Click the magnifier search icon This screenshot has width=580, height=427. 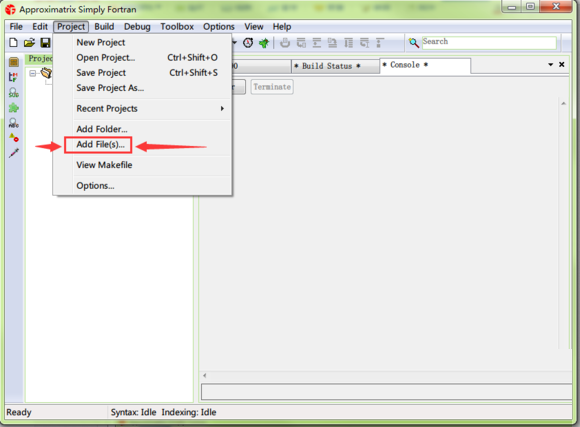click(414, 43)
